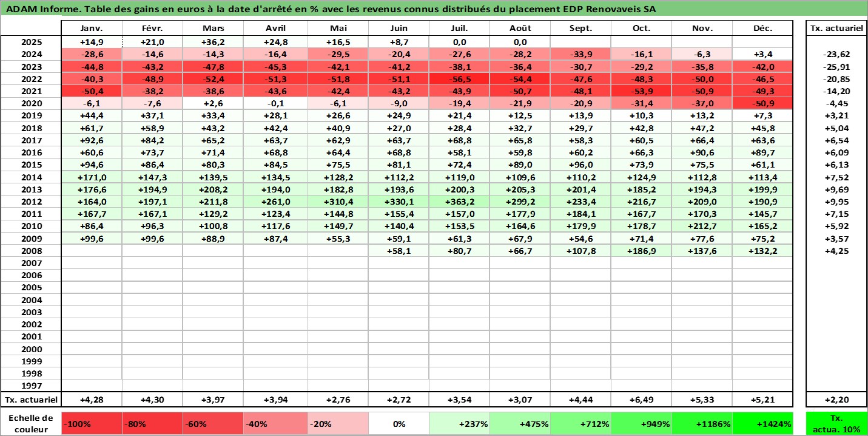Click the -0,1 cell in 2020 Avril
This screenshot has width=868, height=436.
[276, 103]
